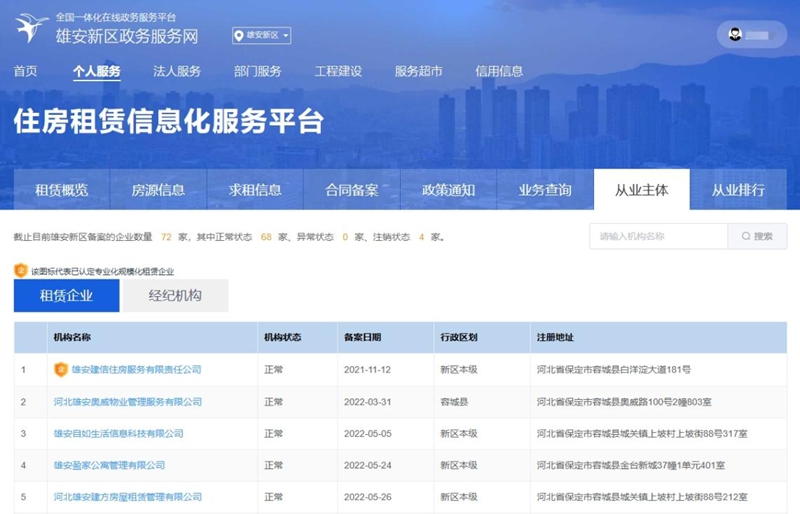Click the magnifier icon in 搜索 button
The width and height of the screenshot is (800, 514).
tap(745, 237)
